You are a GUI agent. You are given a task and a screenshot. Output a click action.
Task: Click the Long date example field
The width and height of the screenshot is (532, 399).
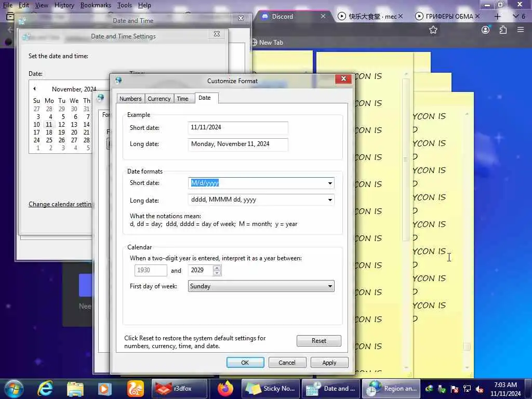pos(238,144)
